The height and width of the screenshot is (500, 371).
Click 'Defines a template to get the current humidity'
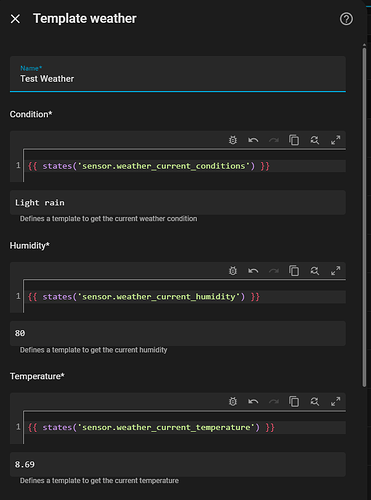pyautogui.click(x=93, y=350)
